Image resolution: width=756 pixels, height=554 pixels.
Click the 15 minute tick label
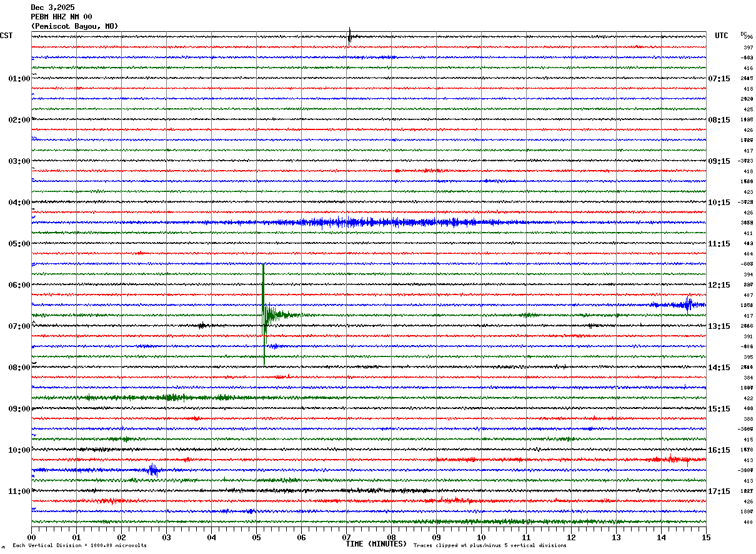pyautogui.click(x=705, y=538)
